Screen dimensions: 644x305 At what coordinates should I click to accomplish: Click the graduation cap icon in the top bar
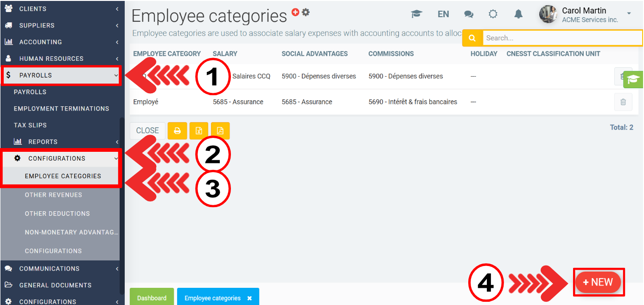pos(416,14)
